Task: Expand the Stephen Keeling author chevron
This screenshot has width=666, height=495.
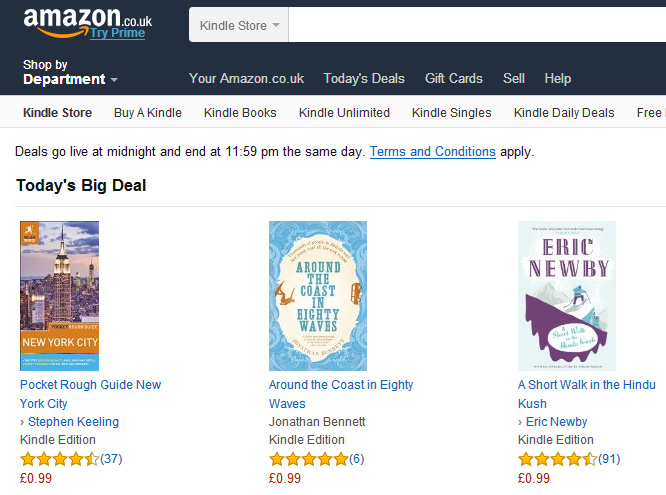Action: [x=22, y=422]
